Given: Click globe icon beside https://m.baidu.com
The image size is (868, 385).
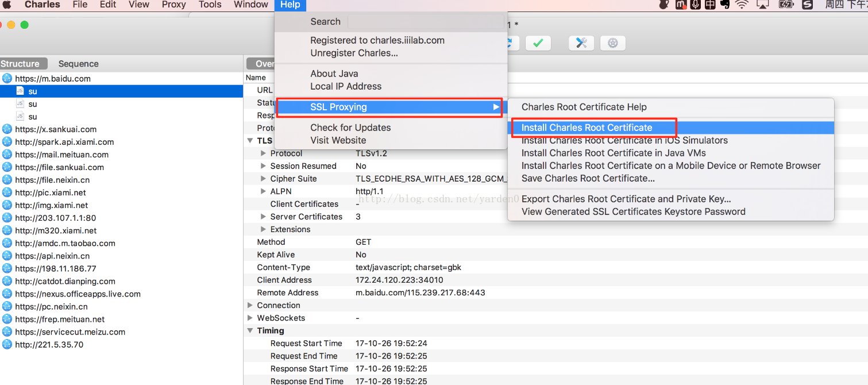Looking at the screenshot, I should (7, 78).
